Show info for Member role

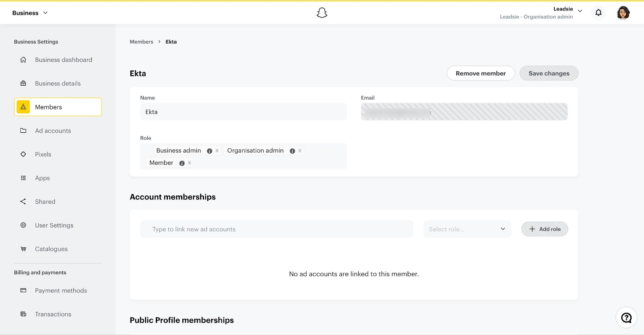coord(182,163)
